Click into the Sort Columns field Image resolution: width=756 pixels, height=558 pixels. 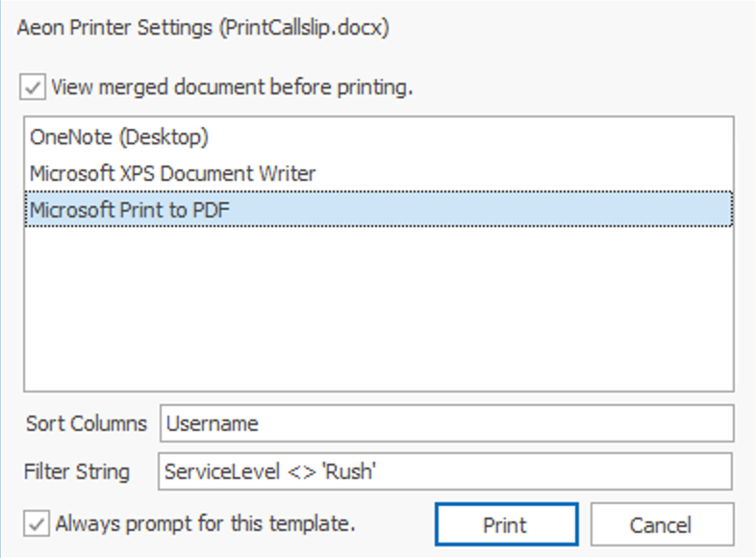tap(447, 423)
